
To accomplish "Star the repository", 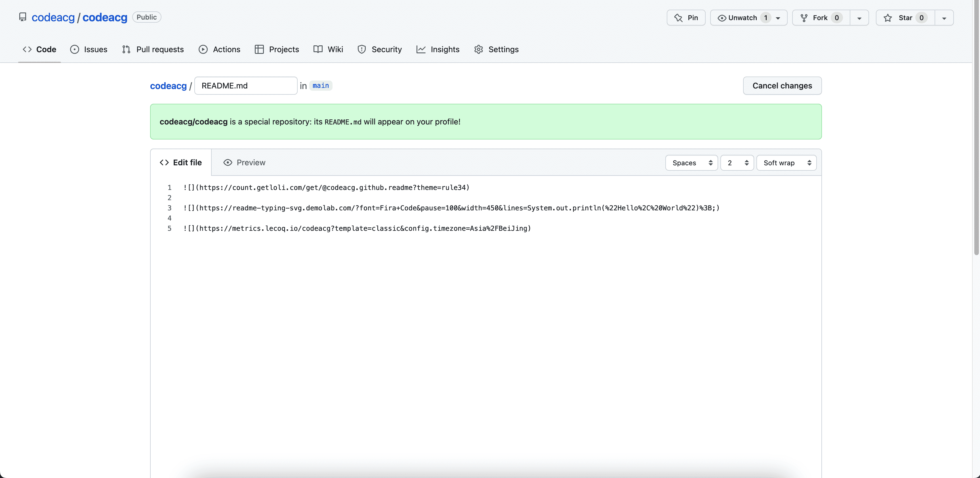I will (905, 18).
